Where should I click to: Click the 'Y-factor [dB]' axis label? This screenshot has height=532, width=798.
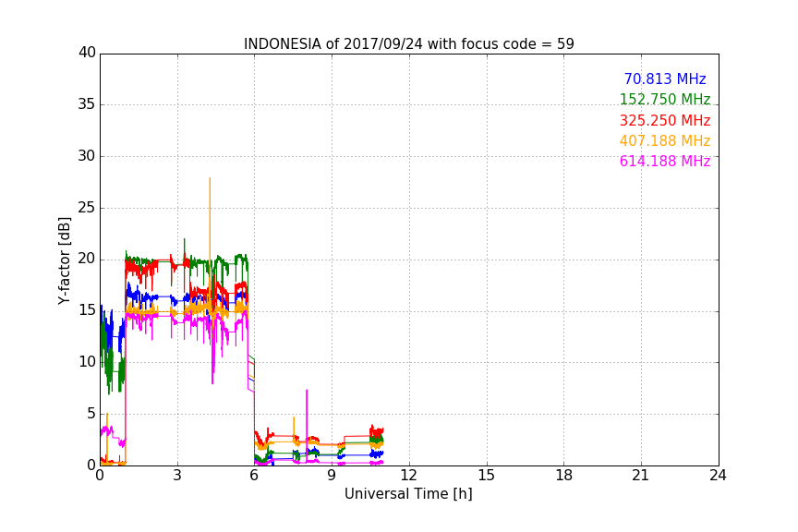coord(64,260)
